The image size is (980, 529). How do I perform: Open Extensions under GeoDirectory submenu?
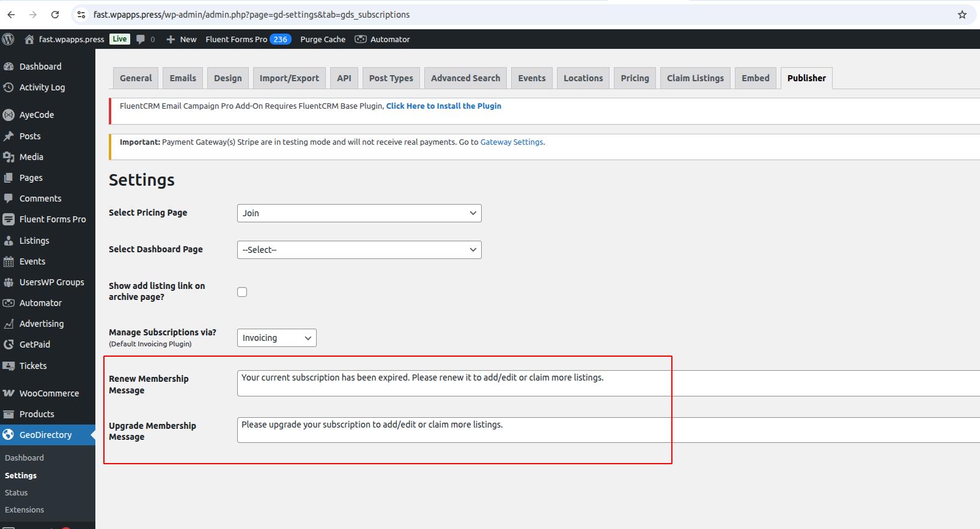point(24,509)
